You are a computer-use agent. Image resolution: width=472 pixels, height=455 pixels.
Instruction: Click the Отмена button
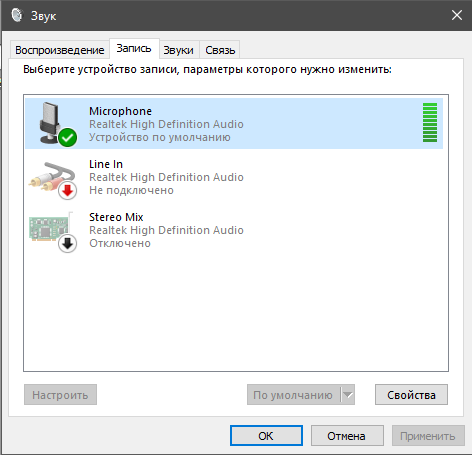point(347,435)
